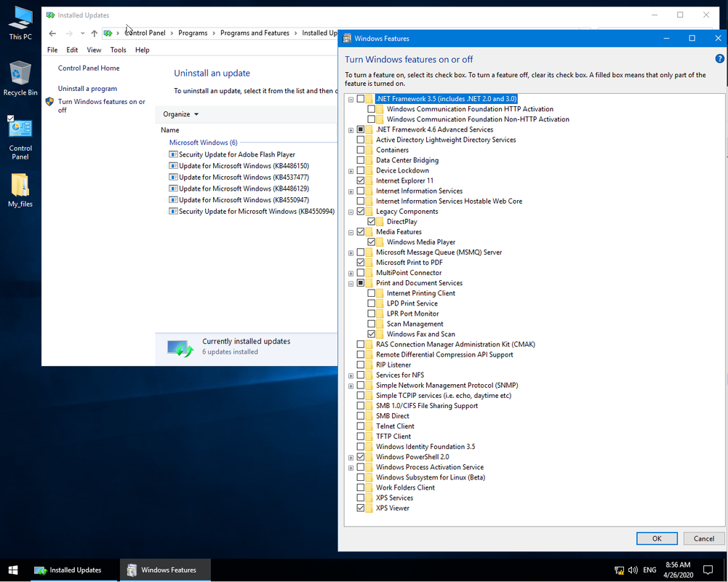728x582 pixels.
Task: Open the Recycle Bin desktop icon
Action: point(20,78)
